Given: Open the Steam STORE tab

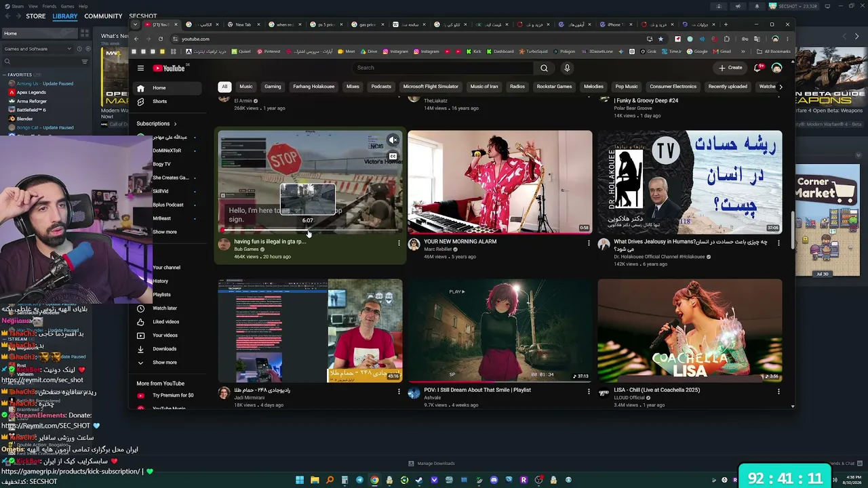Looking at the screenshot, I should pyautogui.click(x=35, y=16).
